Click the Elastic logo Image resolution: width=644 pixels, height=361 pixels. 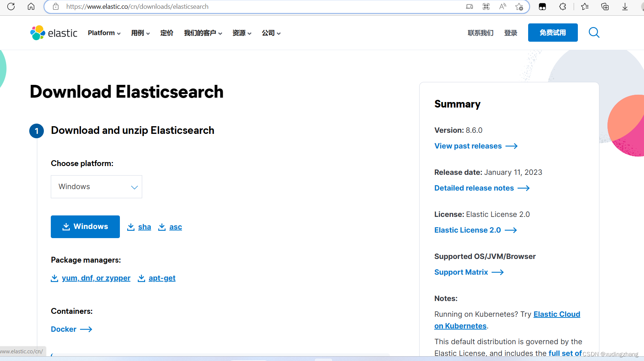coord(54,33)
